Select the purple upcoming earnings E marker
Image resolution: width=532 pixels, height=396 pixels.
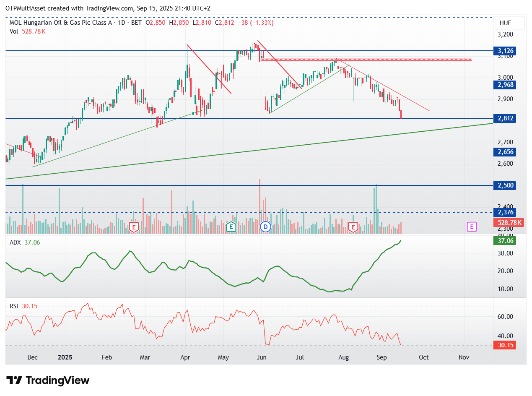(x=472, y=227)
